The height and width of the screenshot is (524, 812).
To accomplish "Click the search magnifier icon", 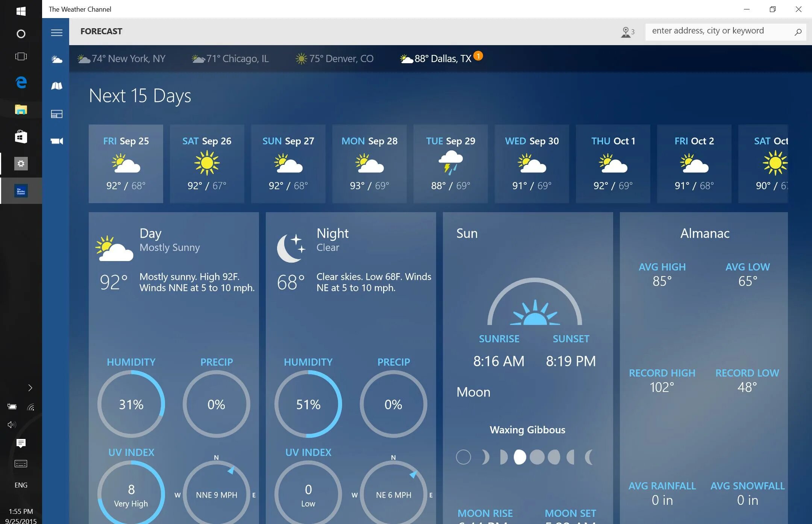I will coord(798,32).
